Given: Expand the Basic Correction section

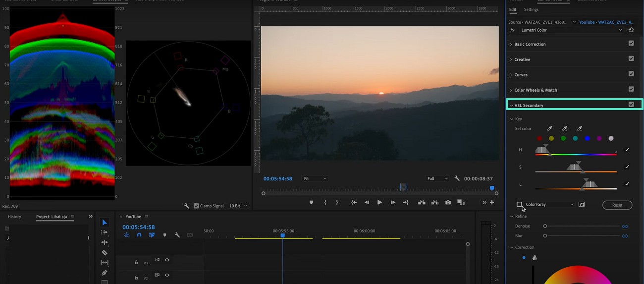Looking at the screenshot, I should pos(530,44).
